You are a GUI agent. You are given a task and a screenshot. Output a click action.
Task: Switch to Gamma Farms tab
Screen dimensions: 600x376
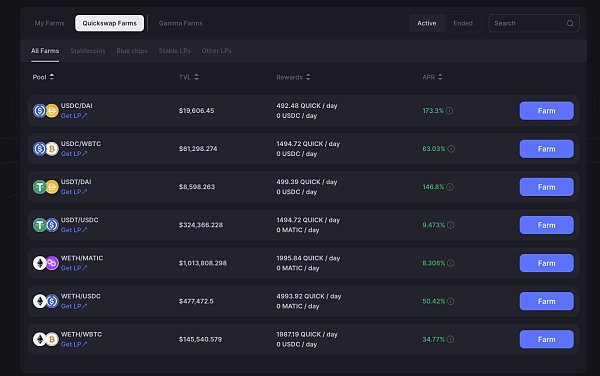(181, 23)
